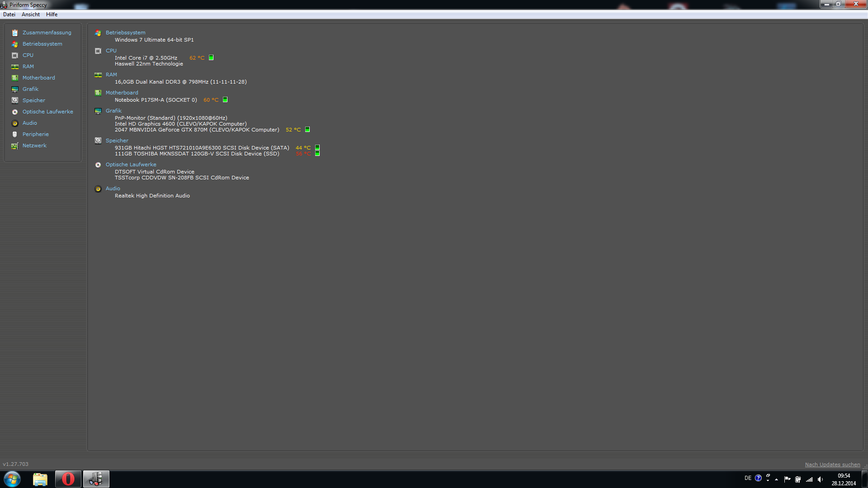Select Peripherie in the sidebar
Viewport: 868px width, 488px height.
tap(35, 134)
